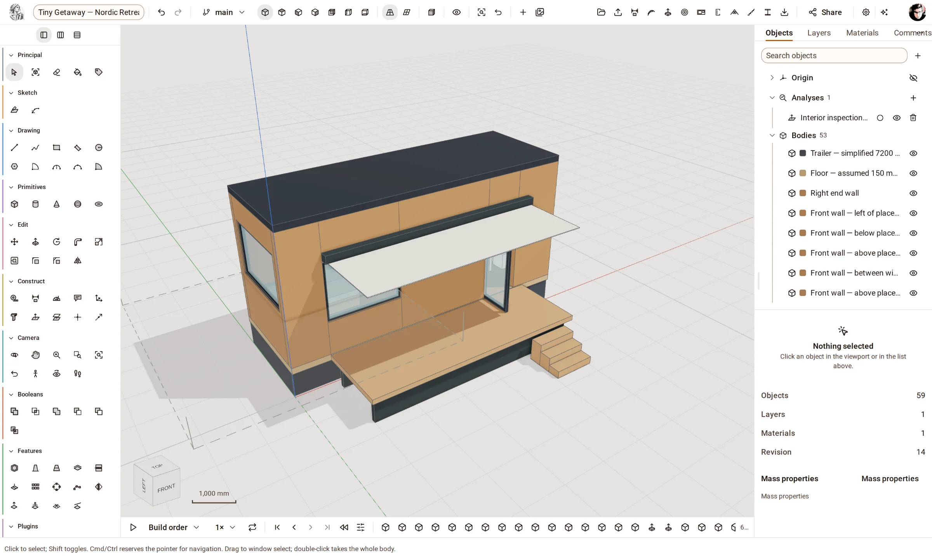Click the Right end wall color swatch

coord(803,193)
